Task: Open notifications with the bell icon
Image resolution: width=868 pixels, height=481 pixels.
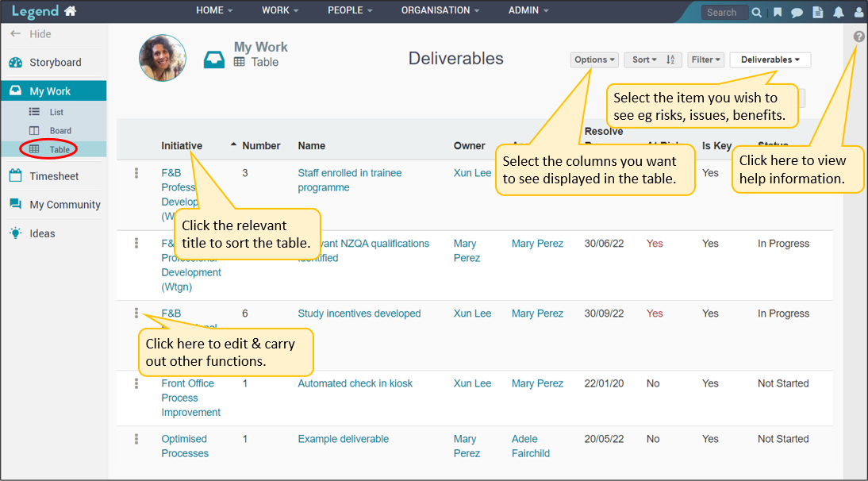Action: click(838, 12)
